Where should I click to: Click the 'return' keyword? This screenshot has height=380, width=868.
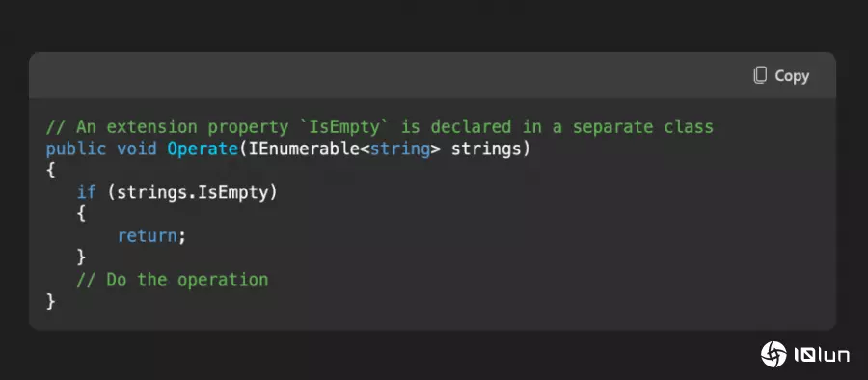tap(148, 236)
